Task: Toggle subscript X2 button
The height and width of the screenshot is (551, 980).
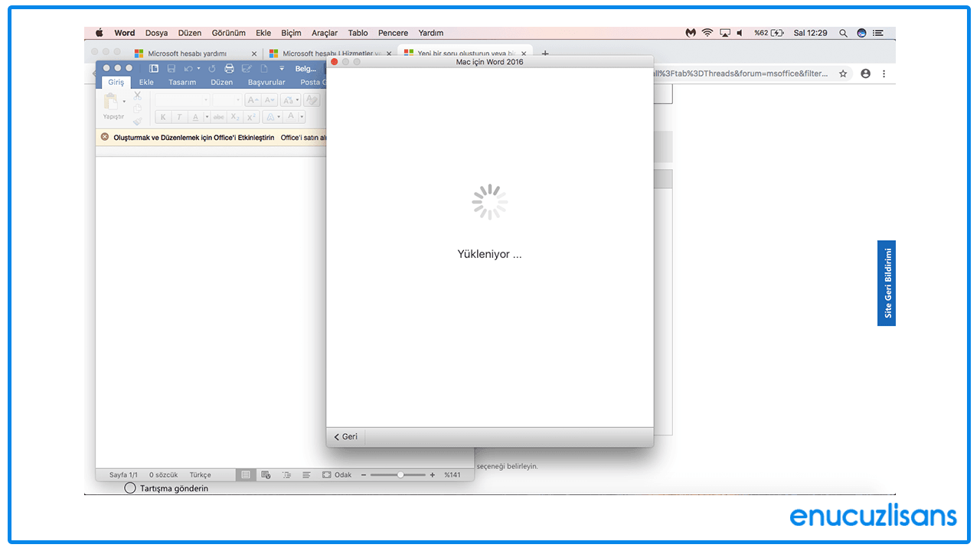Action: 236,117
